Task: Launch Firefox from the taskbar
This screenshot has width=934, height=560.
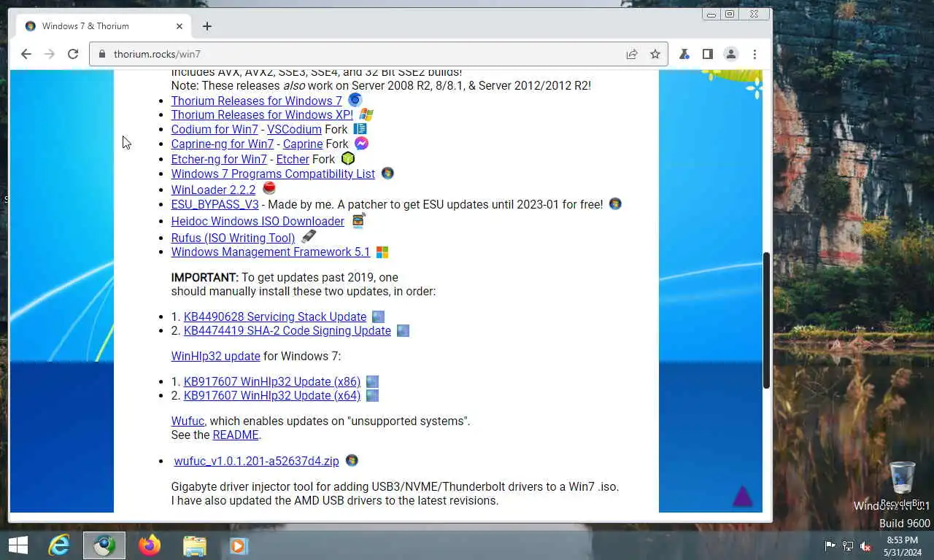Action: pos(150,545)
